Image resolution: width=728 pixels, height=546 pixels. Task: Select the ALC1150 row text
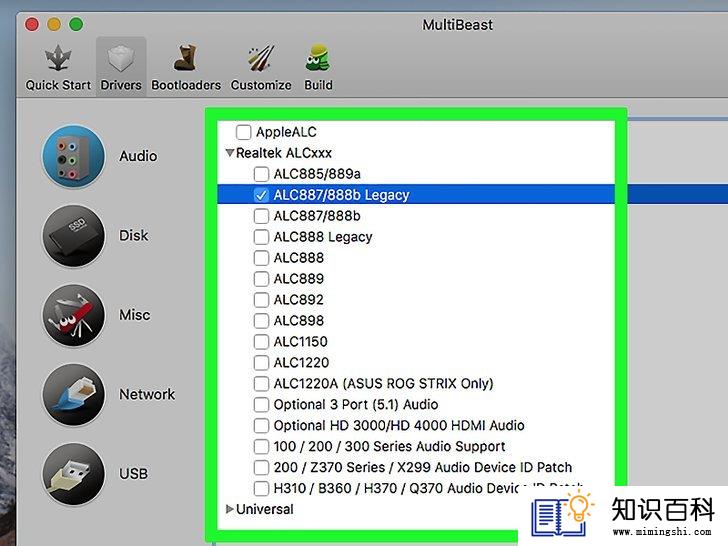(300, 342)
